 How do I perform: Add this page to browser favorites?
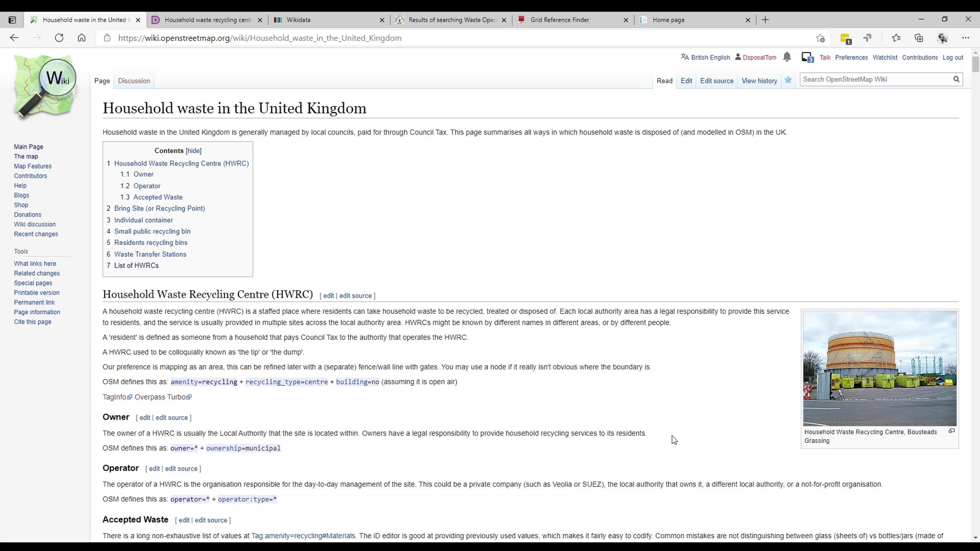click(820, 38)
